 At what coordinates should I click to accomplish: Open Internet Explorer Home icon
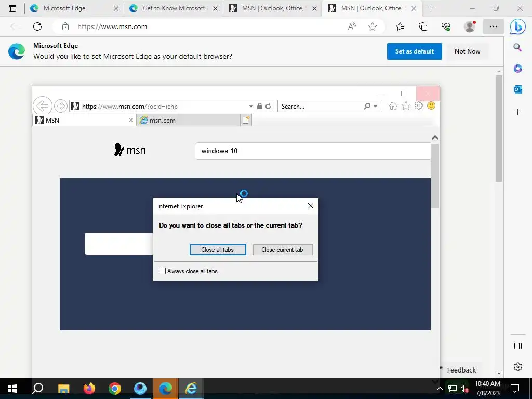(393, 106)
